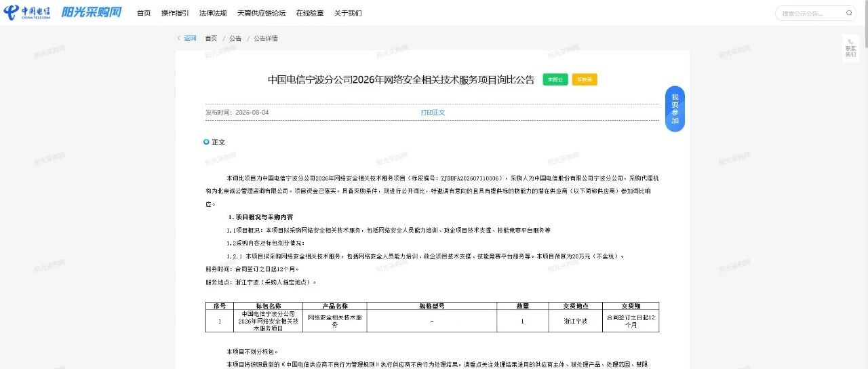Image resolution: width=868 pixels, height=369 pixels.
Task: Click the back chevron beside 返回
Action: (x=179, y=39)
